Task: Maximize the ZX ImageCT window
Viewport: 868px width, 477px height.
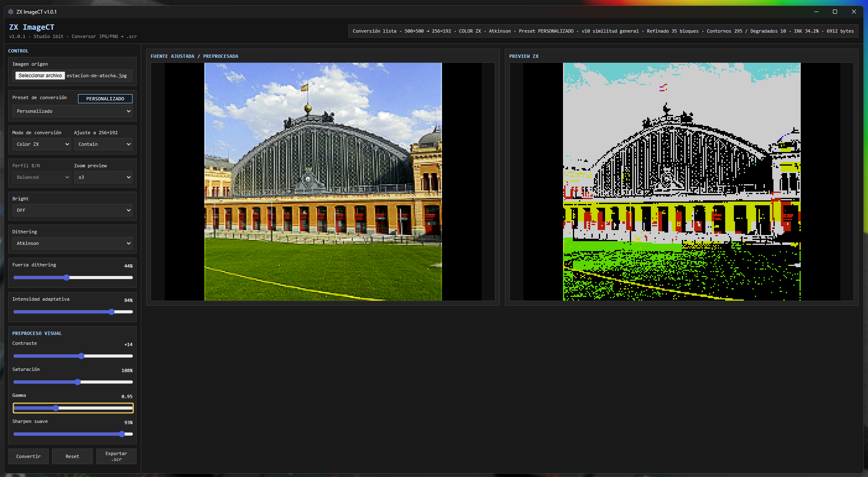Action: 835,12
